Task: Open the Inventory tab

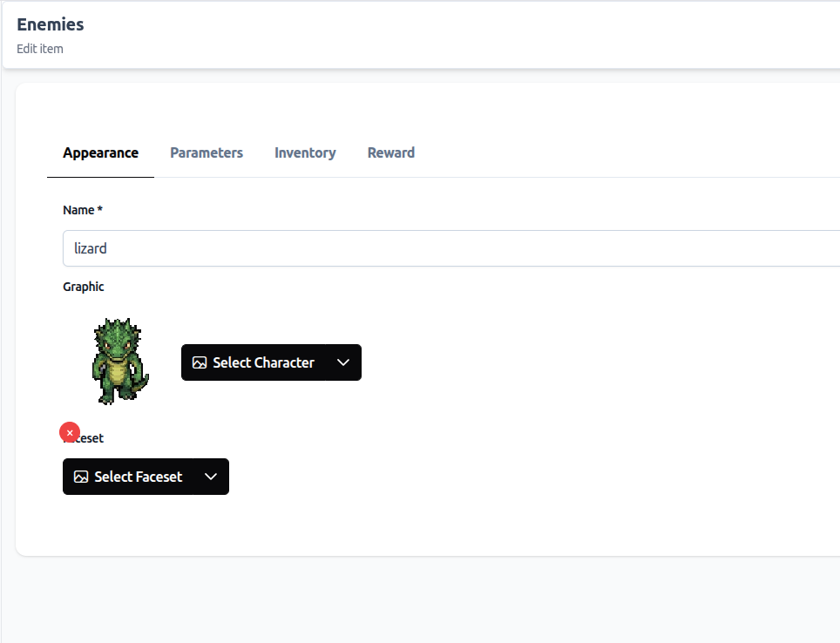Action: point(305,152)
